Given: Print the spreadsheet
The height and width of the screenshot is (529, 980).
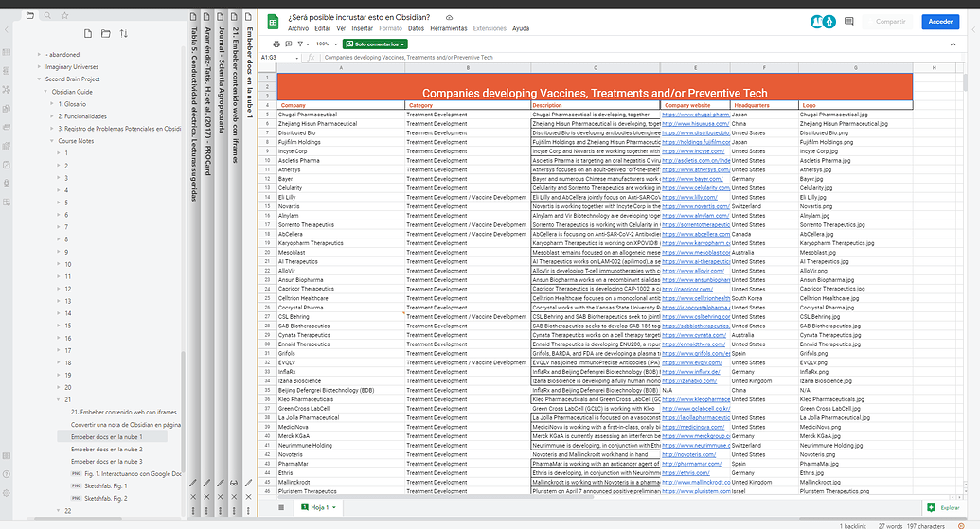Looking at the screenshot, I should (x=276, y=44).
